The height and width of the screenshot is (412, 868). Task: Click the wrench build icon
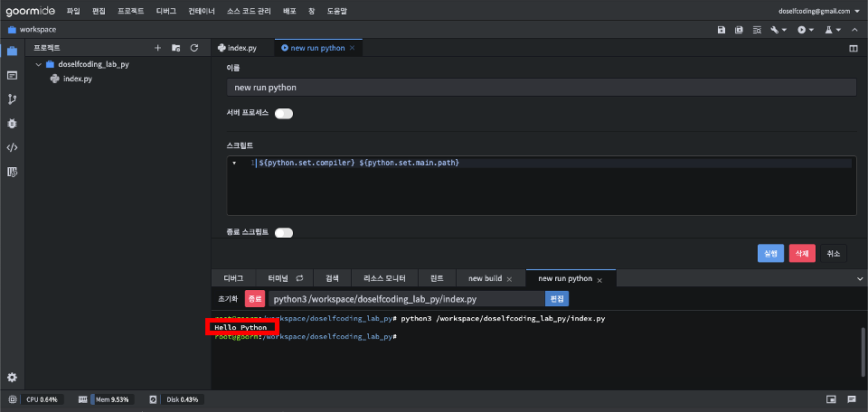click(775, 30)
